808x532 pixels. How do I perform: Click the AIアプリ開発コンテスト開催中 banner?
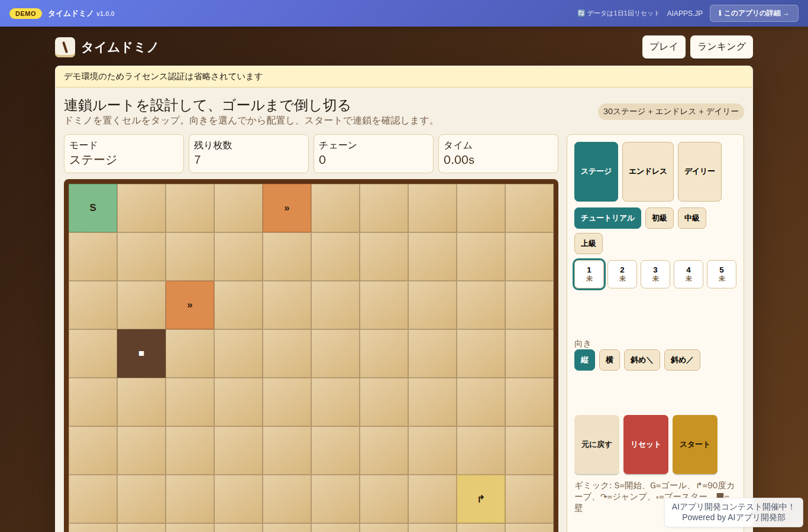click(733, 512)
